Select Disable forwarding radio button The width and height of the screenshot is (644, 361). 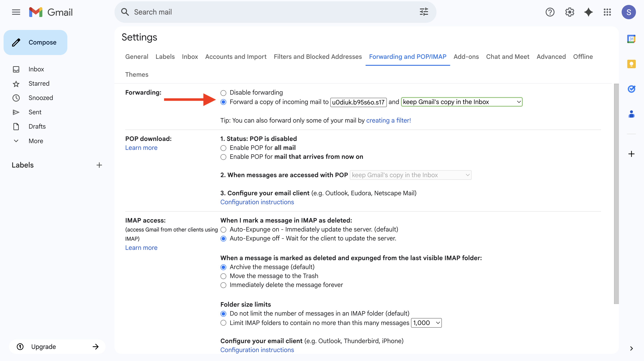click(x=223, y=93)
